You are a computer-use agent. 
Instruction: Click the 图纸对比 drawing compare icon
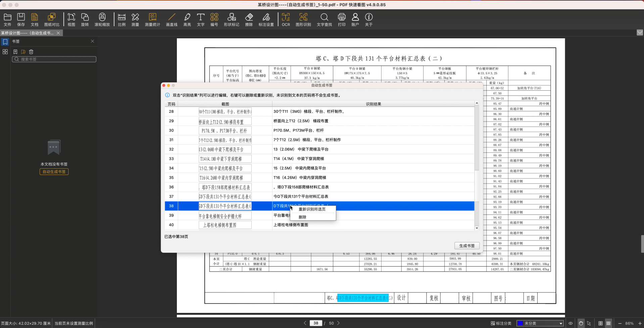(52, 19)
